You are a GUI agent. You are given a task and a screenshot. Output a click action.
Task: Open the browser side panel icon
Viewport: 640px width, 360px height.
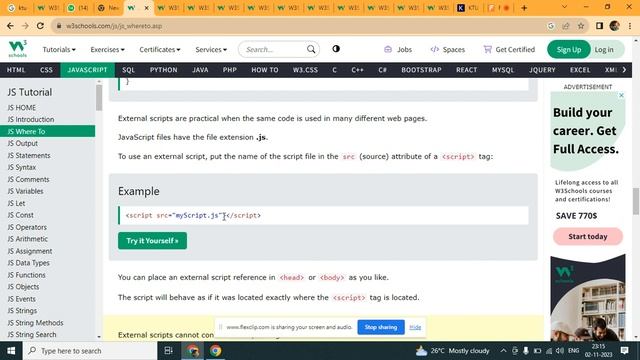[599, 26]
